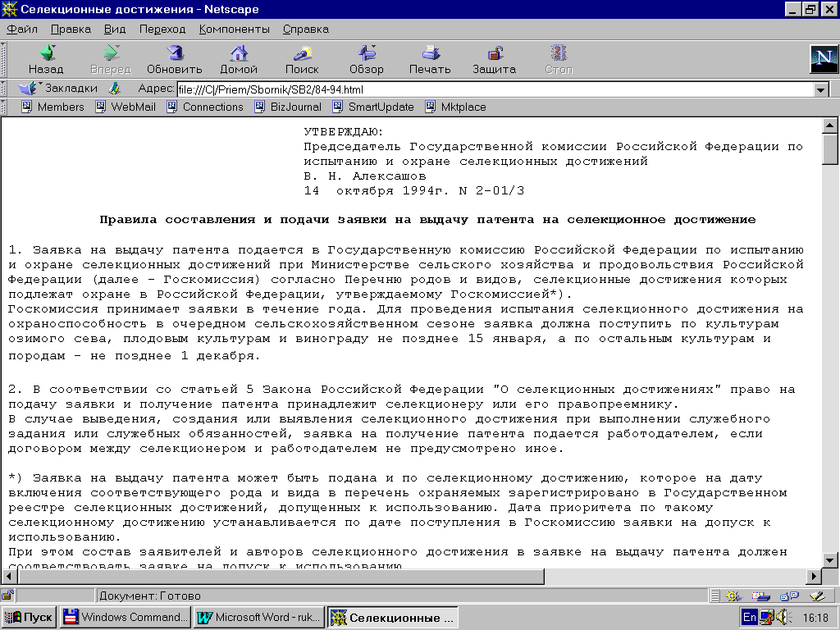Reload the page with Обновить
Screen dimensions: 840x630
point(175,59)
